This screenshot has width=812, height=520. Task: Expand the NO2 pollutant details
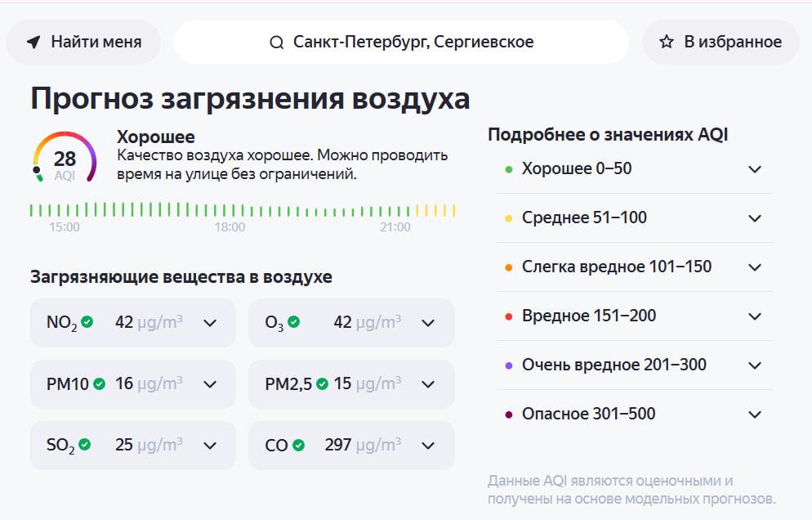[x=210, y=322]
